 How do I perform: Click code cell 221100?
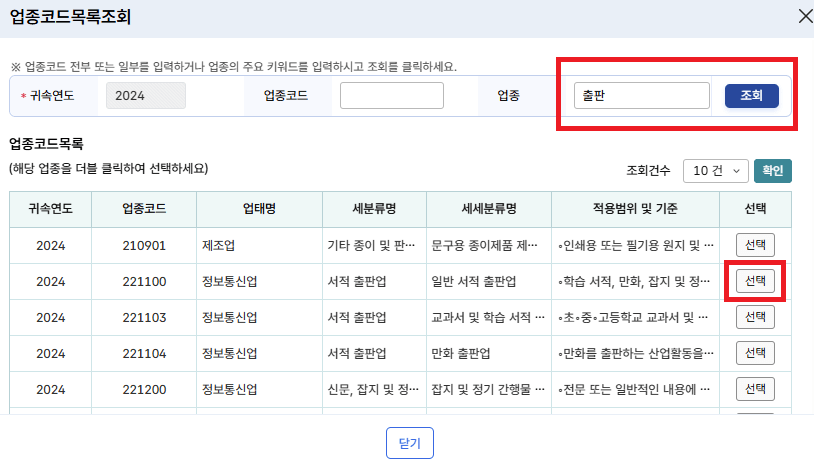(x=144, y=282)
